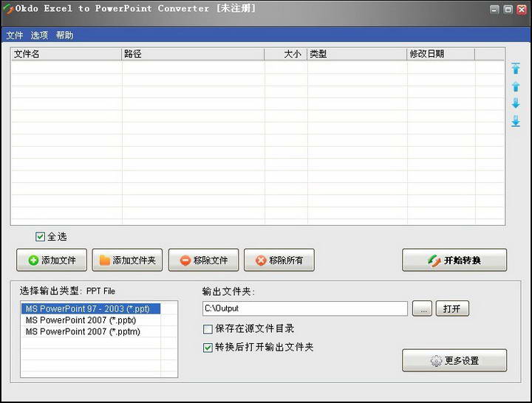The width and height of the screenshot is (532, 403).
Task: Move selected file down one position
Action: click(x=516, y=103)
